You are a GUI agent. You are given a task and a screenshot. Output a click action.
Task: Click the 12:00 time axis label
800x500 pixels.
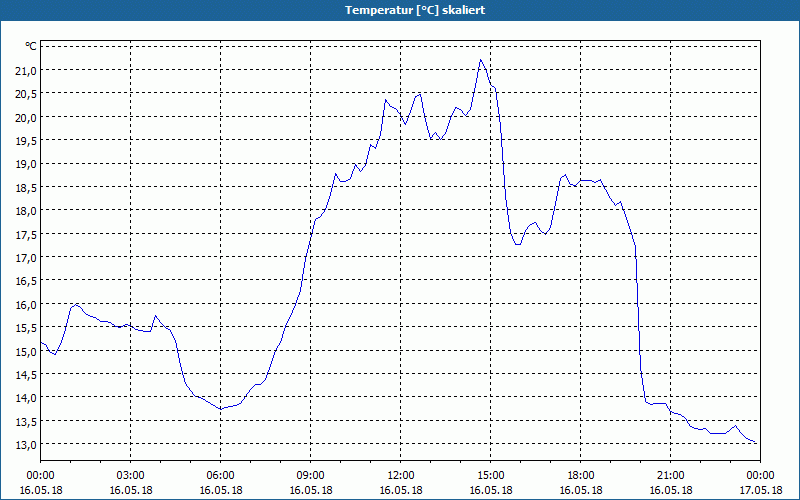pos(401,476)
